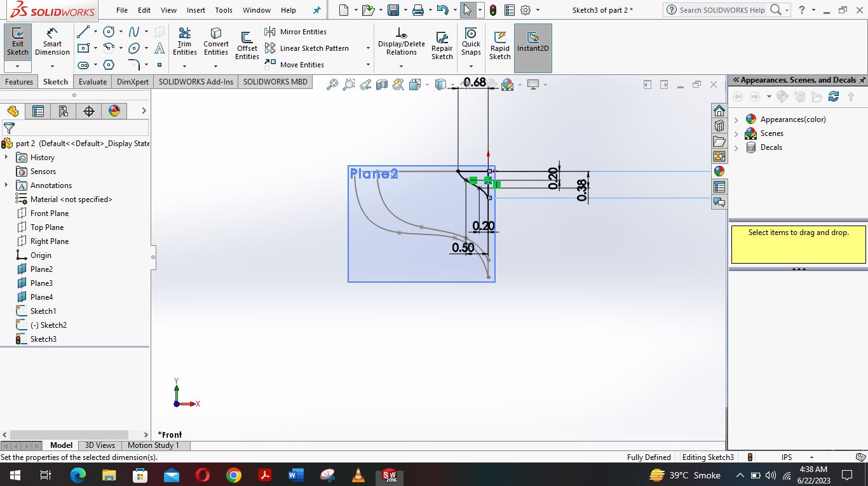Select the Line sketch tool
The height and width of the screenshot is (486, 868).
[x=83, y=32]
